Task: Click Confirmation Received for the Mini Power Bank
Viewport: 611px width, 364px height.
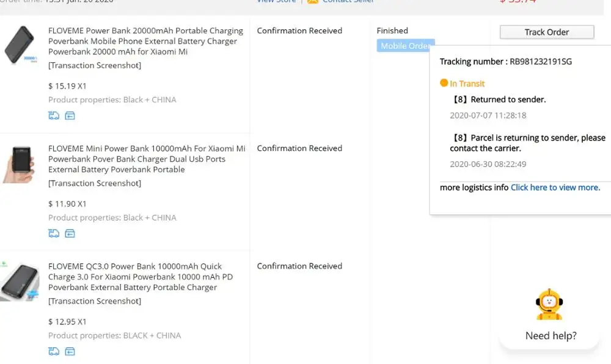Action: 299,148
